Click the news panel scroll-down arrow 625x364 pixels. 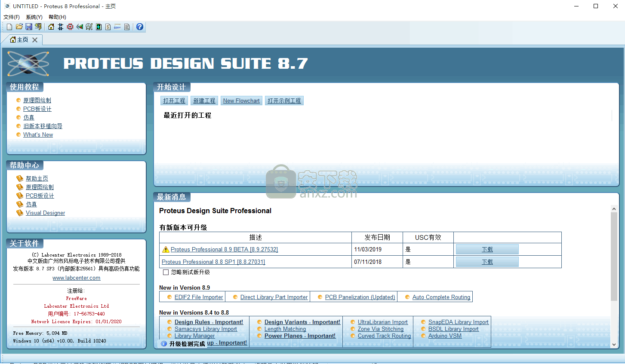[x=614, y=344]
